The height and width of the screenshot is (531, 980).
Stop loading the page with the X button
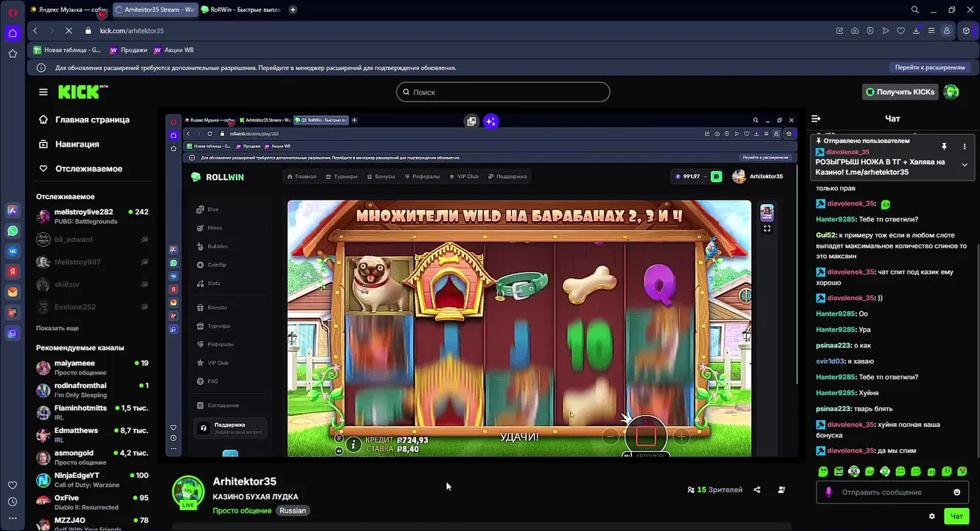point(68,31)
